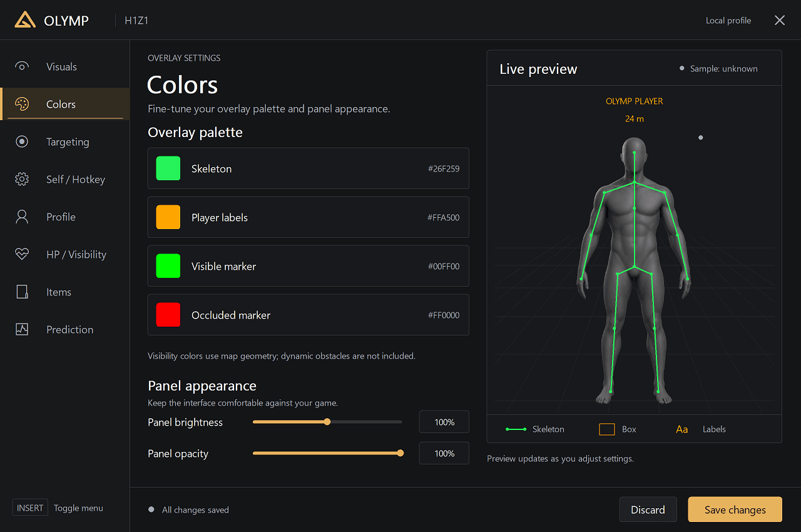The image size is (801, 532).
Task: Click the Skeleton line legend icon
Action: (x=516, y=429)
